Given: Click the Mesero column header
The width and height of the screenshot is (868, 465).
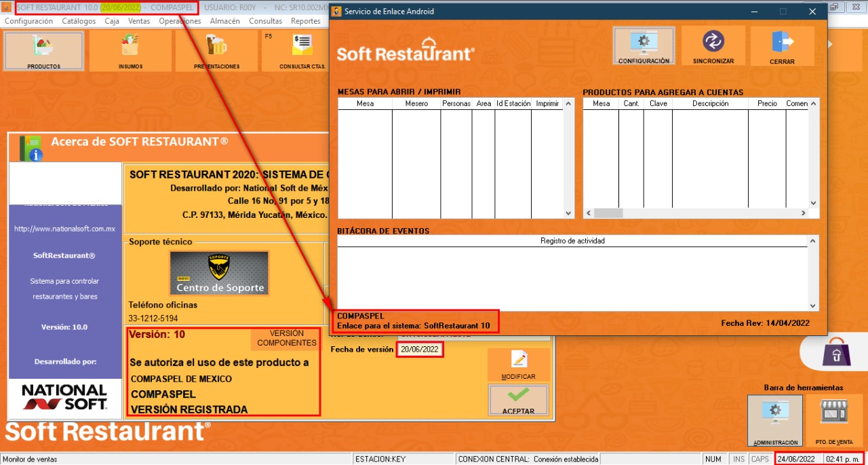Looking at the screenshot, I should tap(416, 104).
